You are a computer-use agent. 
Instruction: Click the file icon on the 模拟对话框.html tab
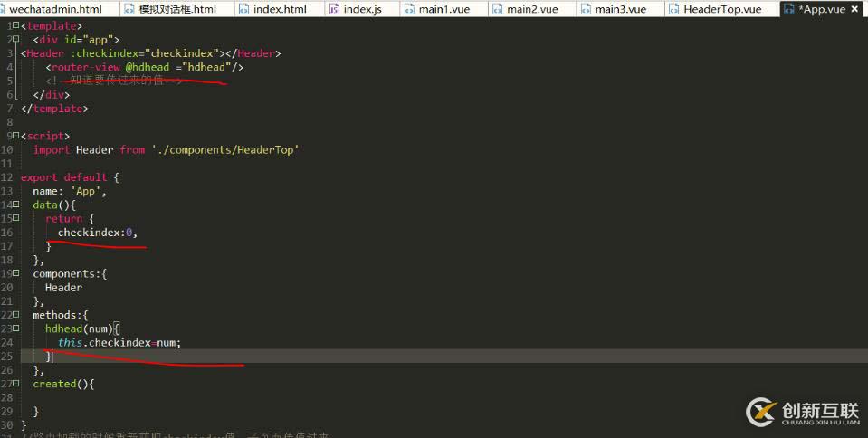point(128,9)
